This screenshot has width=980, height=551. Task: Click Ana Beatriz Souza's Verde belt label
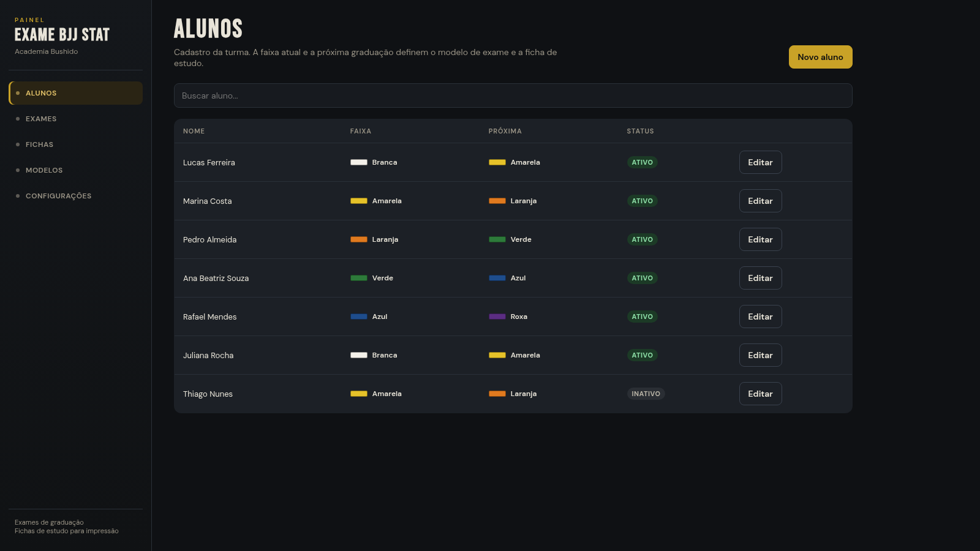click(x=383, y=278)
